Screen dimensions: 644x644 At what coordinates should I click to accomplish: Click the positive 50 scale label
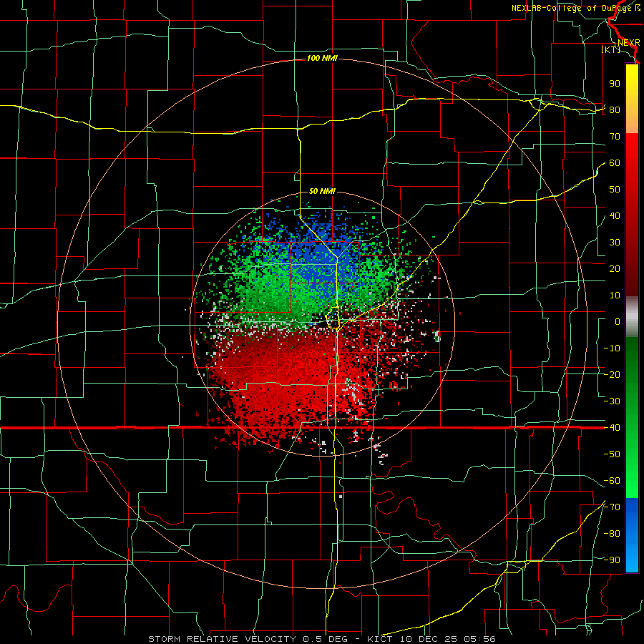point(615,190)
